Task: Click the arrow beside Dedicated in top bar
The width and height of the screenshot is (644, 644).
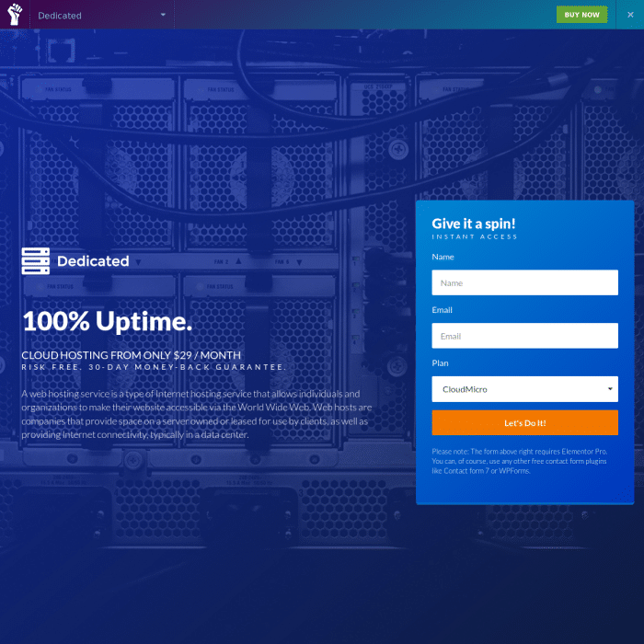Action: [x=163, y=15]
